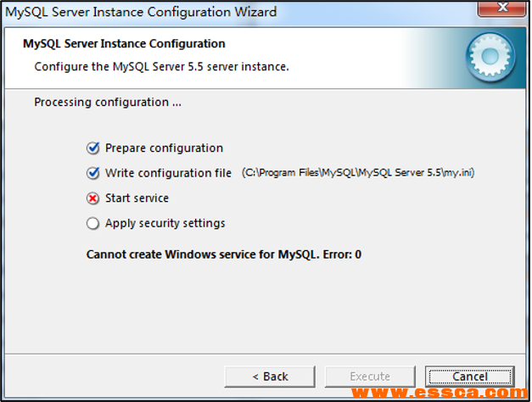This screenshot has height=402, width=532.
Task: Click the Start service step label
Action: point(137,198)
